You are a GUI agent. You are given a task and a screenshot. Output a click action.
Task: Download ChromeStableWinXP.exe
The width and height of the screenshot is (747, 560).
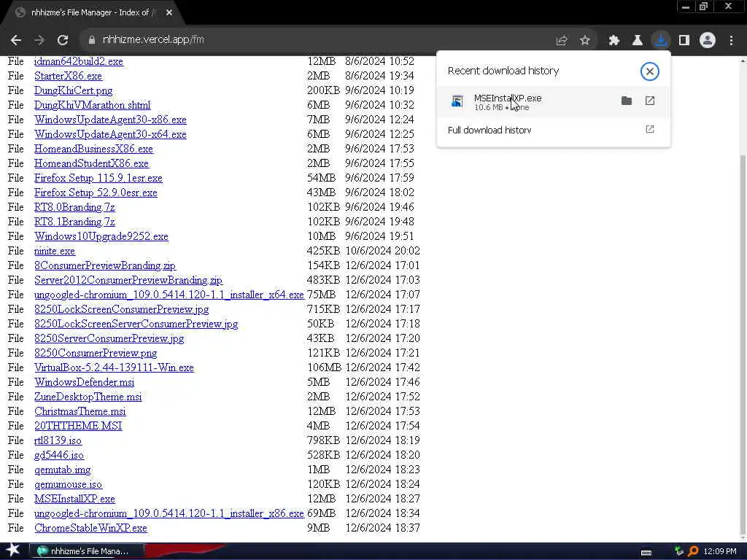(x=90, y=528)
